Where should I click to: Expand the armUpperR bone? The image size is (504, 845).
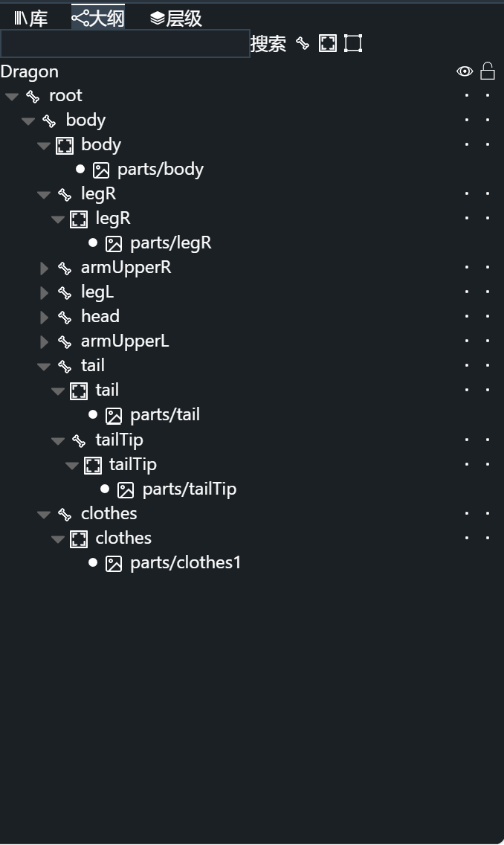point(44,269)
